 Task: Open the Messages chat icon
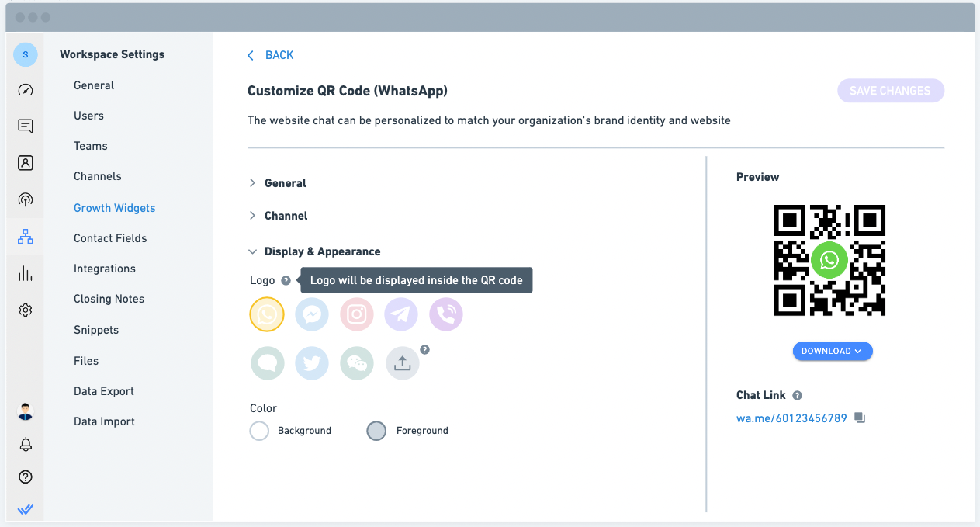click(x=26, y=126)
